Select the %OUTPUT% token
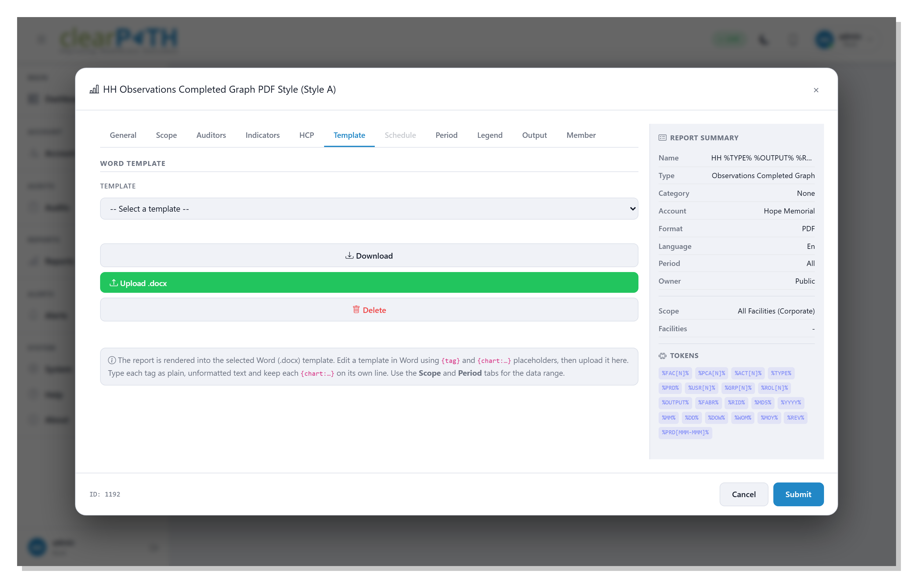This screenshot has height=588, width=918. pos(675,403)
